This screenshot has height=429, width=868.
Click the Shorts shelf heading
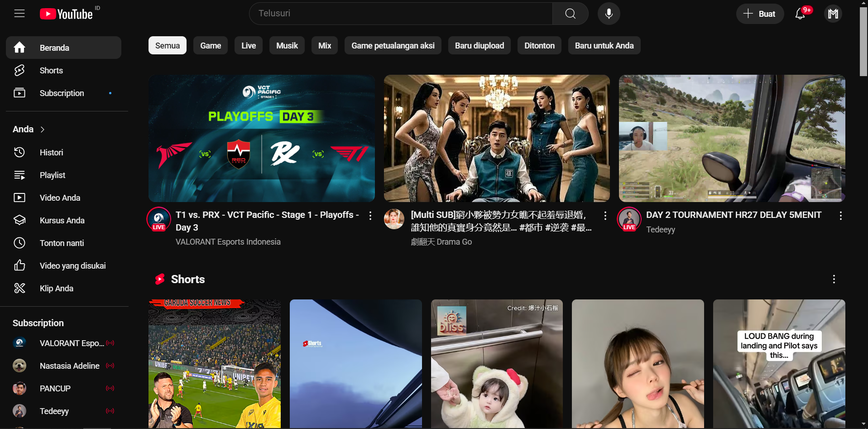(188, 279)
